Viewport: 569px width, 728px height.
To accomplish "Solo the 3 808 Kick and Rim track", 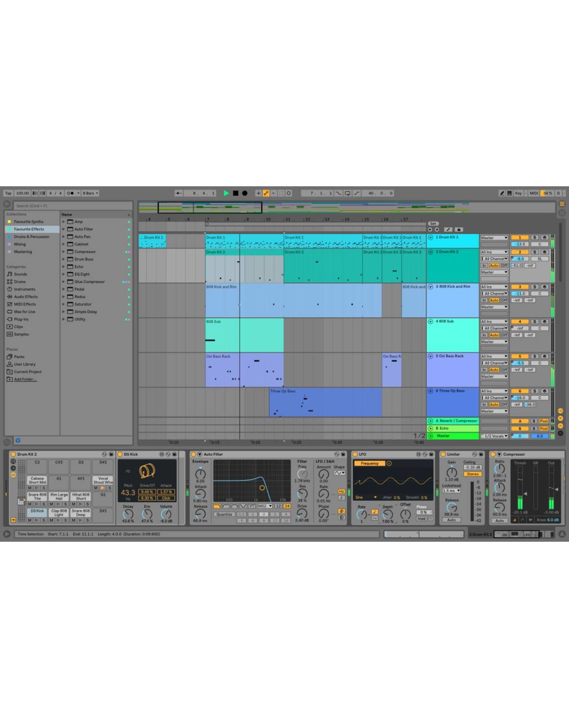I will tap(534, 287).
